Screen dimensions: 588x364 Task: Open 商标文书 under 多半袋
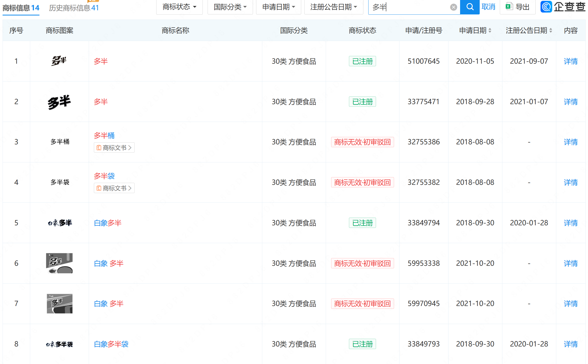tap(114, 188)
